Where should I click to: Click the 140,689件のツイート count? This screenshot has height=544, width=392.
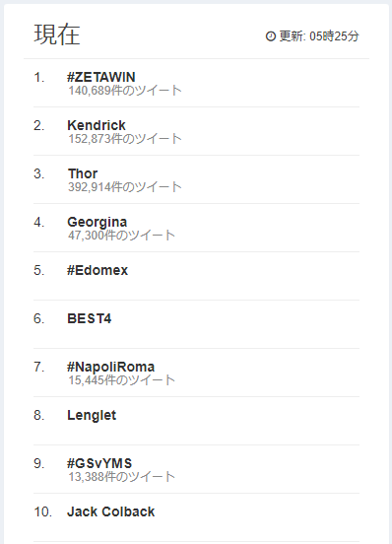[125, 91]
